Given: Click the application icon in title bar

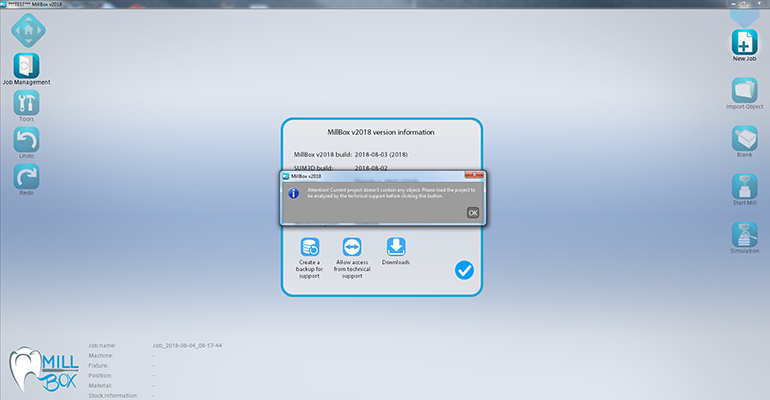Looking at the screenshot, I should pyautogui.click(x=3, y=3).
